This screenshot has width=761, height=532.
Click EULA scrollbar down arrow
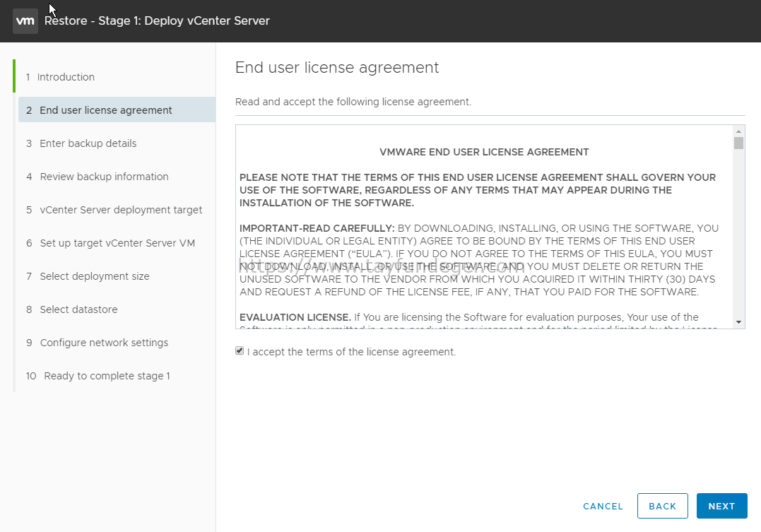[x=738, y=322]
